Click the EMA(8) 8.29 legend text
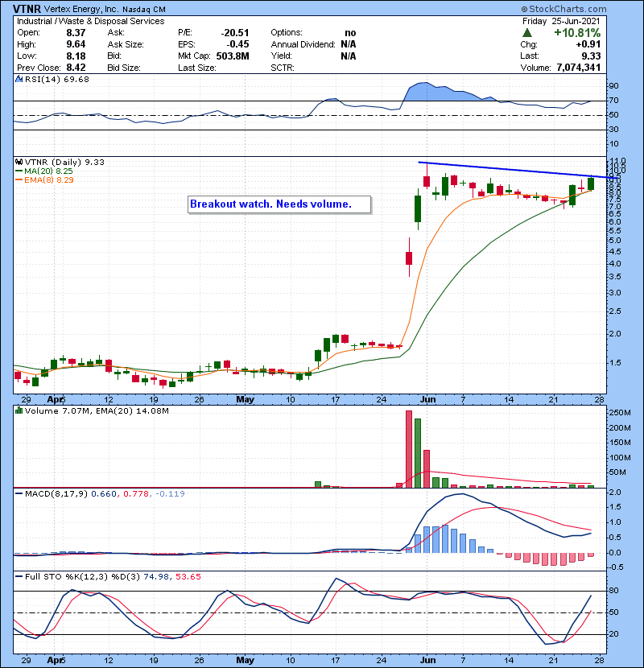The width and height of the screenshot is (644, 668). coord(48,180)
